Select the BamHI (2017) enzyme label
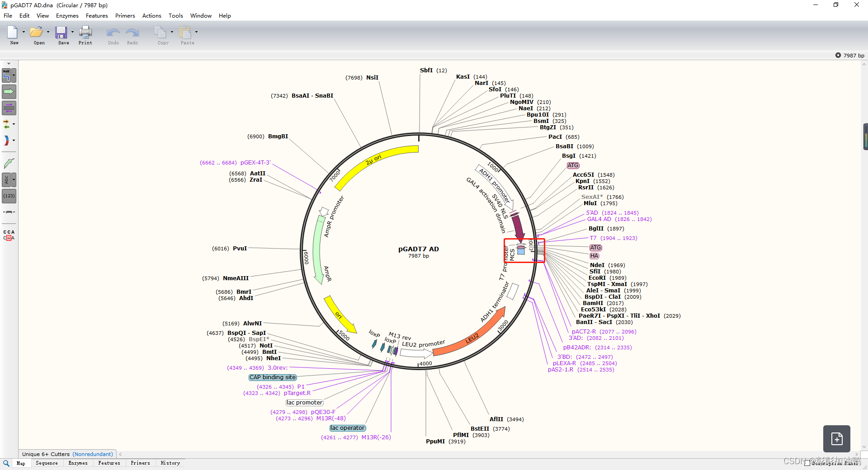The image size is (868, 470). point(603,303)
